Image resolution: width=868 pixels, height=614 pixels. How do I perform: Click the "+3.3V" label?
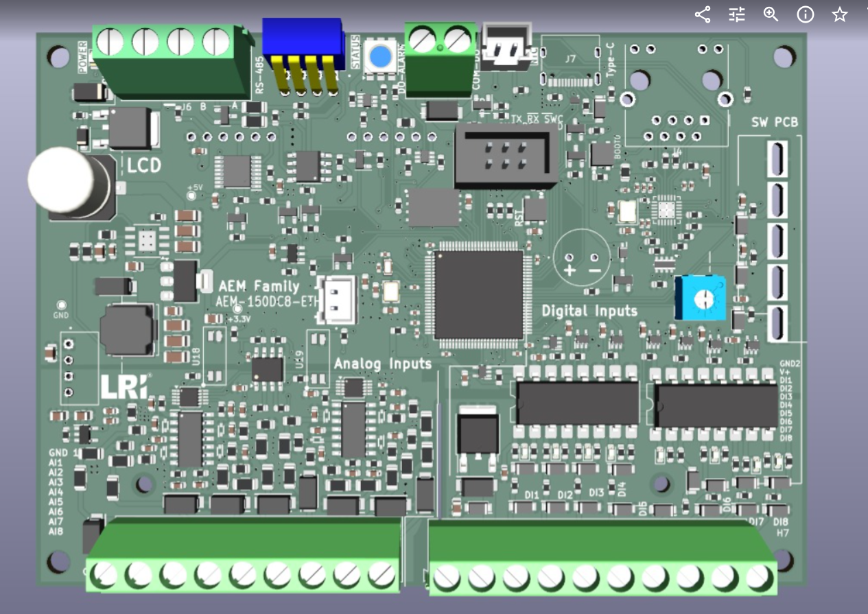click(238, 320)
